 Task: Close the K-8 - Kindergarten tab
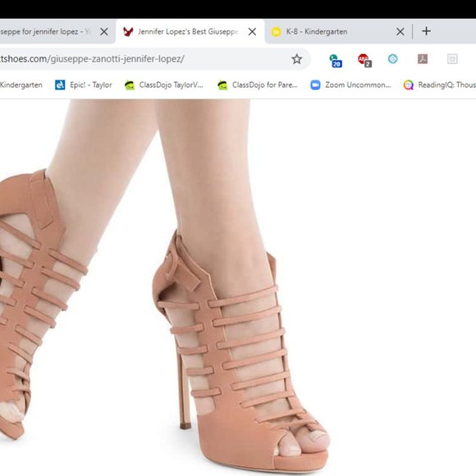400,31
